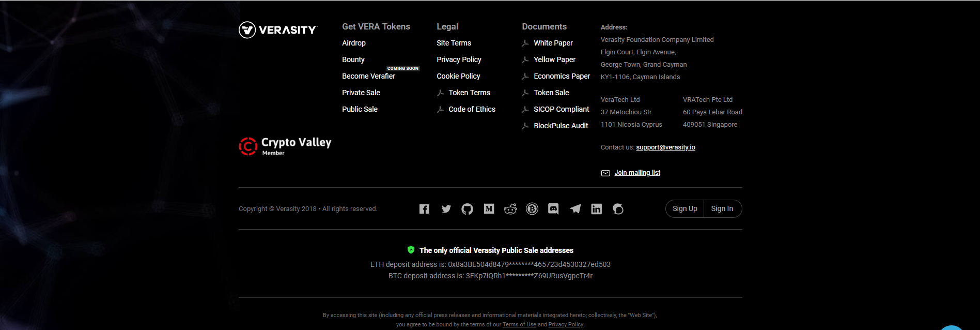Screen dimensions: 980x330
Task: Click the PDF icon next to White Paper
Action: 525,43
